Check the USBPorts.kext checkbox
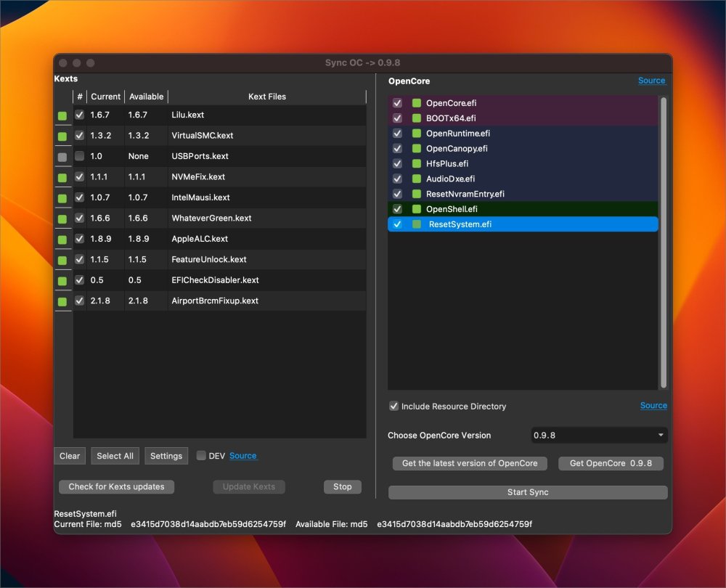 point(80,155)
